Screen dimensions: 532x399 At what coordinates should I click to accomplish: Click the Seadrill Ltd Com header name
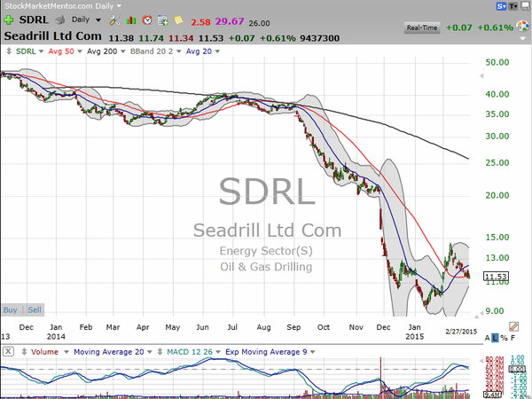(52, 36)
